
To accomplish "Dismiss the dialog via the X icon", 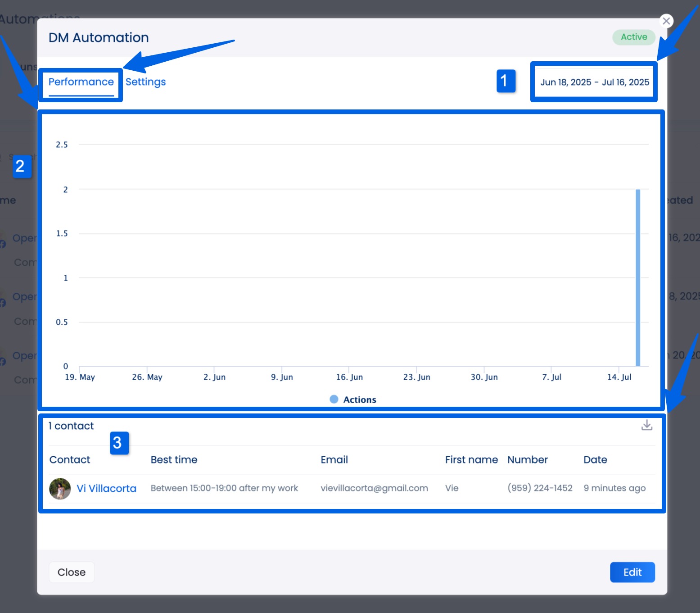I will pos(666,21).
